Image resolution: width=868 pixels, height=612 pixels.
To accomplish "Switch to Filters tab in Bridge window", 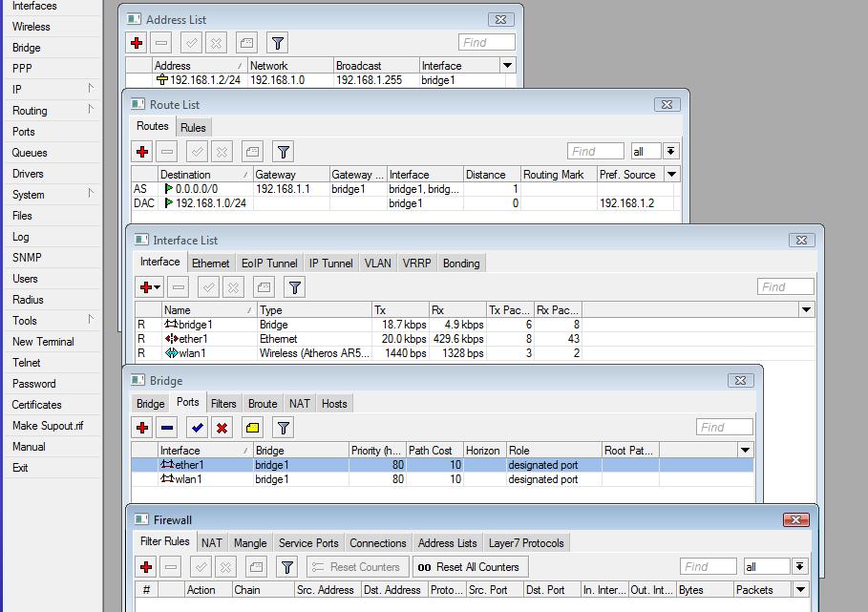I will point(223,404).
